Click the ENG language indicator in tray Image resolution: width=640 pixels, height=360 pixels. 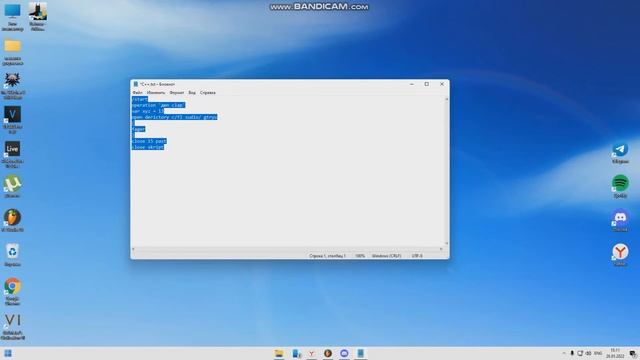pyautogui.click(x=598, y=353)
